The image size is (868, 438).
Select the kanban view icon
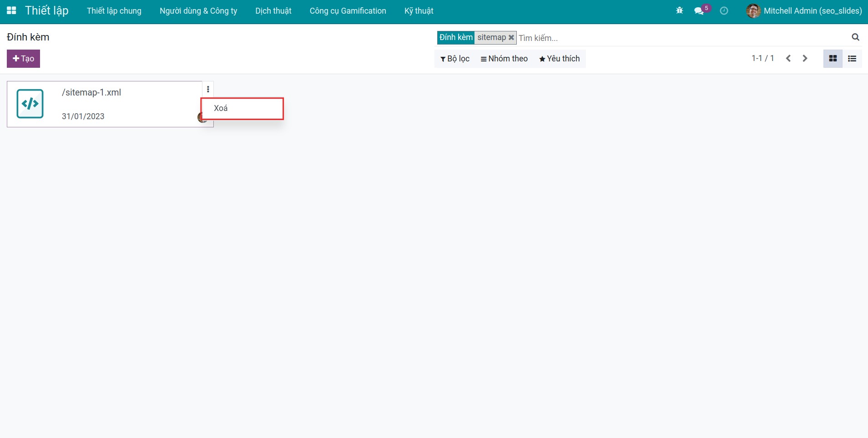832,58
